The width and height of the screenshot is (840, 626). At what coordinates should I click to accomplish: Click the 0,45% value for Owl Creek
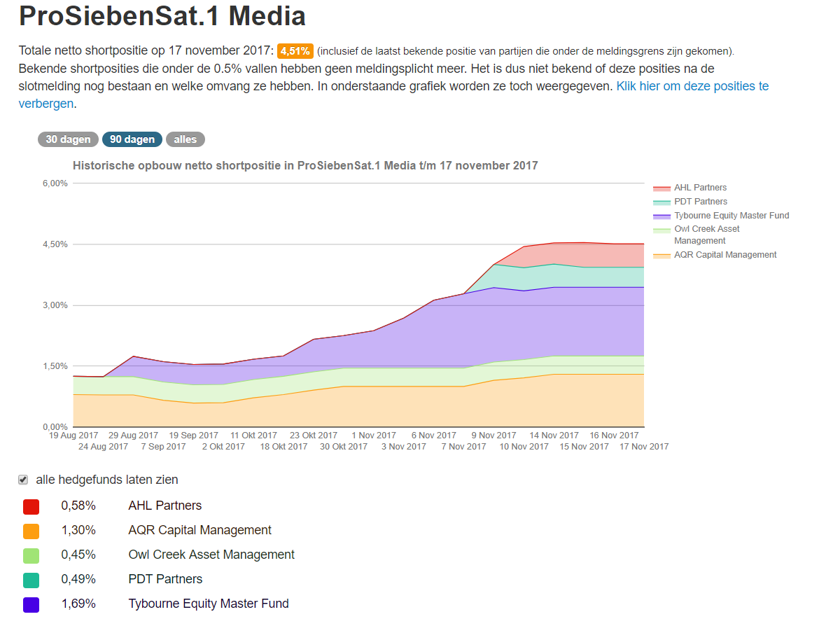(x=78, y=555)
